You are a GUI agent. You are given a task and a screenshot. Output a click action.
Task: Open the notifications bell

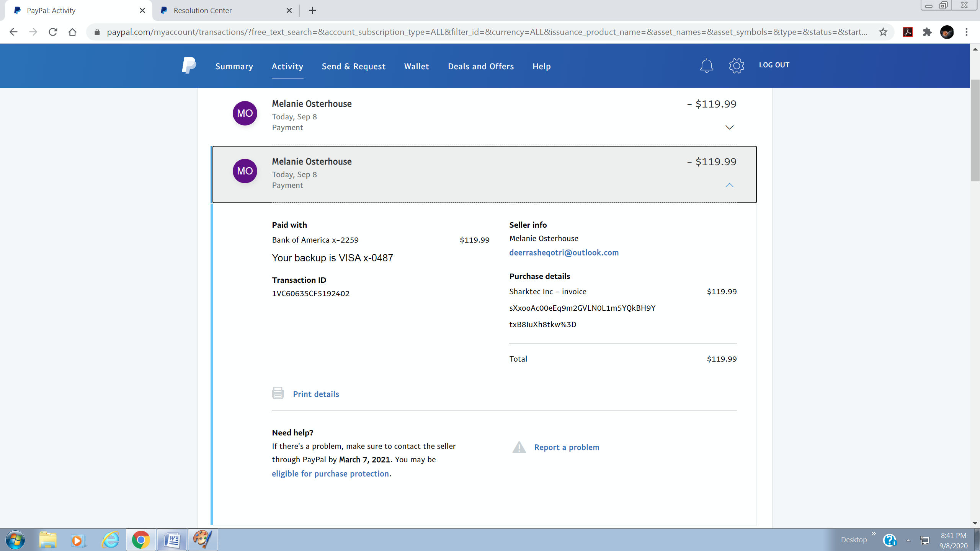tap(706, 65)
